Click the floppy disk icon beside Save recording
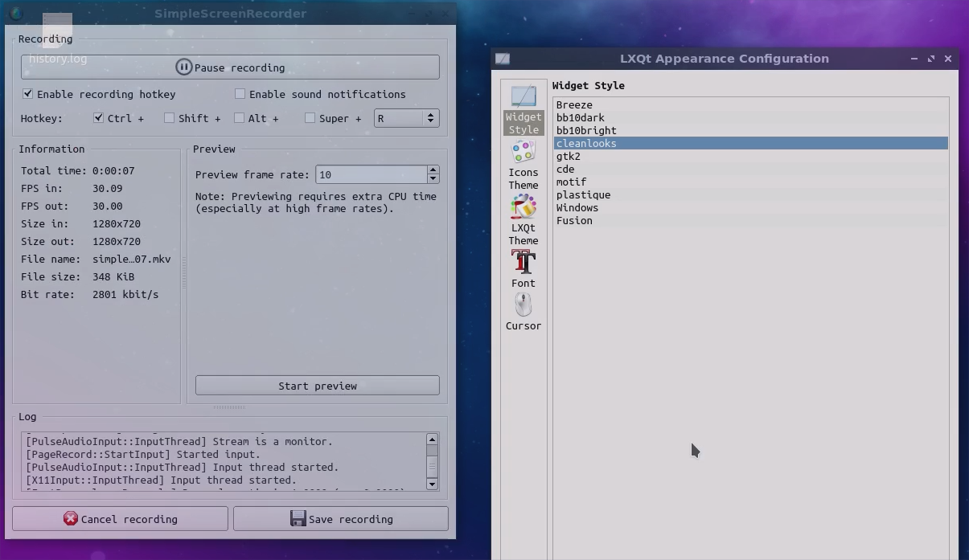 pyautogui.click(x=300, y=518)
